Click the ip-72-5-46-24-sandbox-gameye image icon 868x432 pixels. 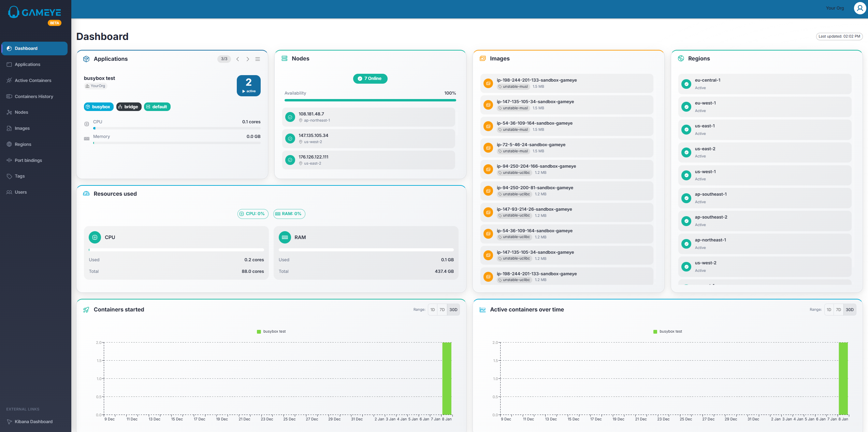[x=488, y=148]
